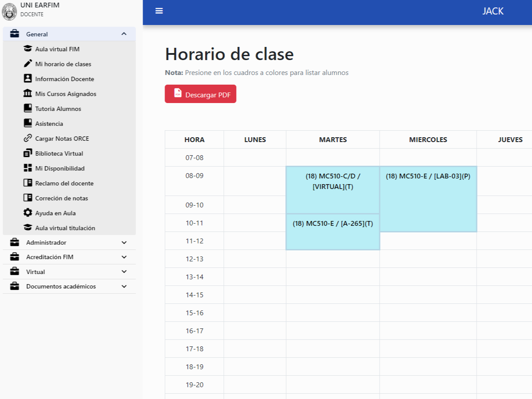The width and height of the screenshot is (532, 399).
Task: Collapse the General section chevron
Action: (x=124, y=34)
